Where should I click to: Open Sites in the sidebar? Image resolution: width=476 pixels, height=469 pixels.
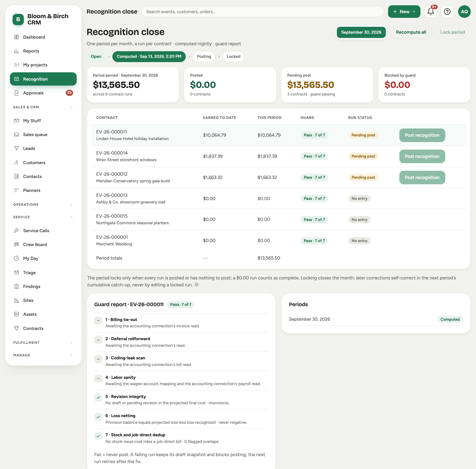43,300
